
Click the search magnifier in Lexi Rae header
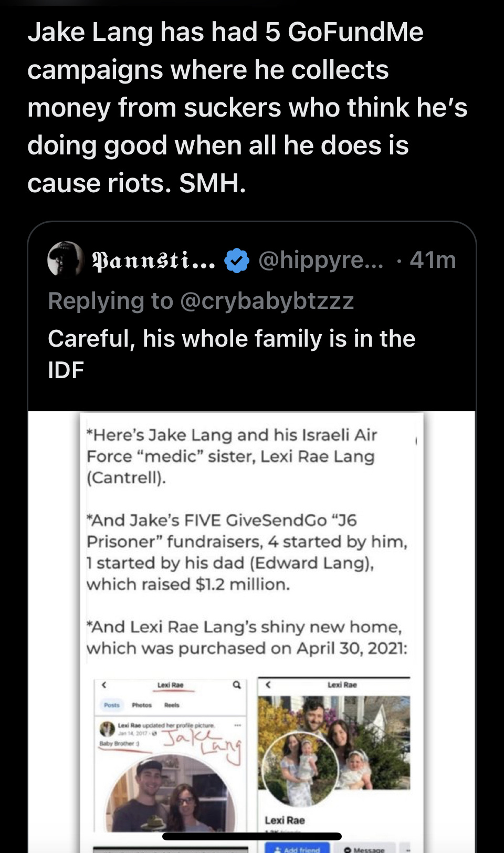click(x=237, y=685)
